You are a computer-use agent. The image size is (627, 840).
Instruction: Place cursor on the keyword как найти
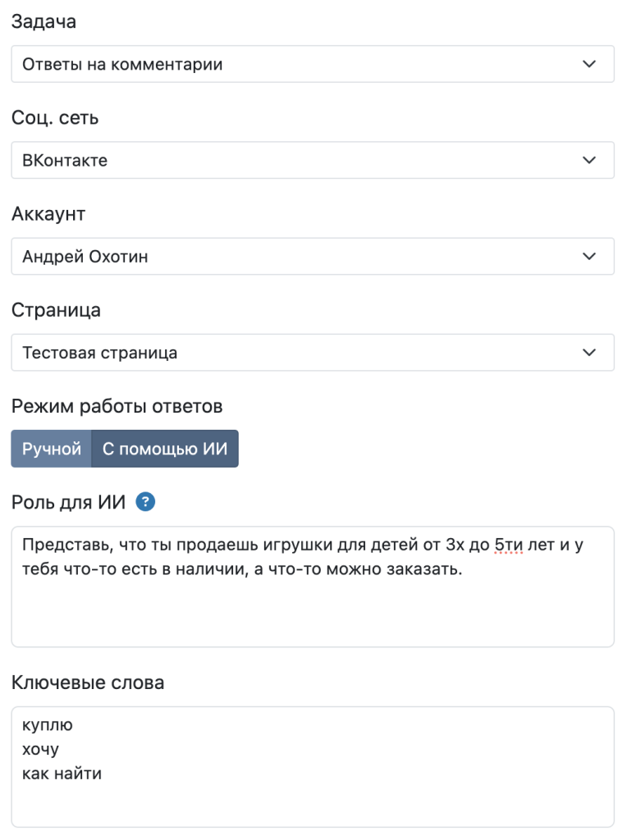point(62,773)
